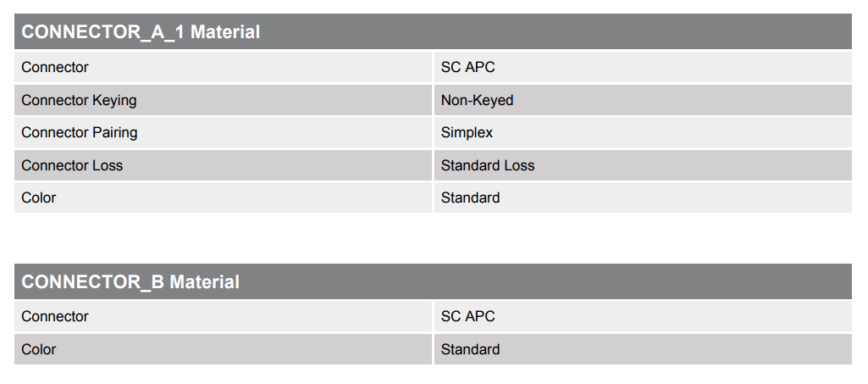This screenshot has height=384, width=868.
Task: Select SC APC value in CONNECTOR_B table
Action: [x=467, y=316]
